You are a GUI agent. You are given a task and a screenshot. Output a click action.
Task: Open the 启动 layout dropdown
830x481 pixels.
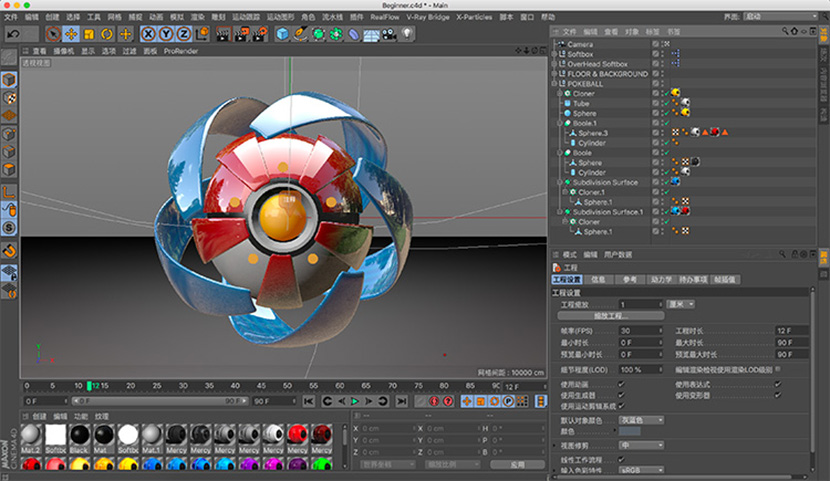coord(780,16)
